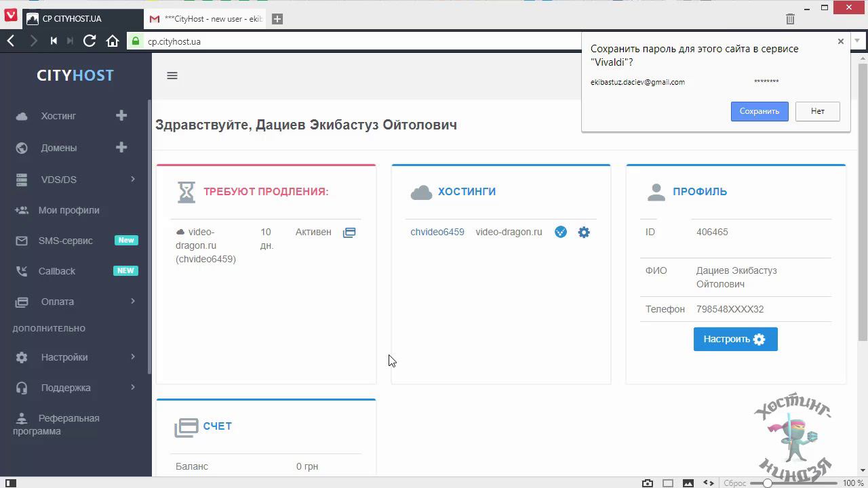This screenshot has width=868, height=488.
Task: Toggle the Vivaldi side panel in status bar
Action: click(10, 483)
